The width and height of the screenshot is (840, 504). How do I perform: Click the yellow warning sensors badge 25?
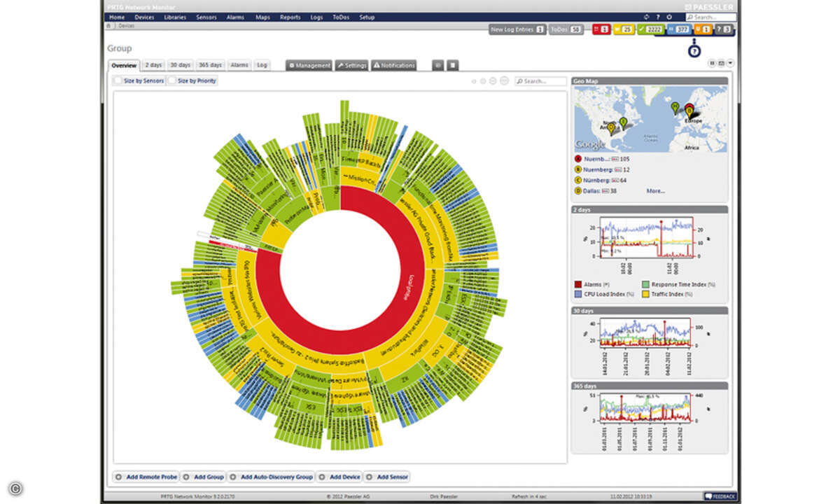[622, 29]
